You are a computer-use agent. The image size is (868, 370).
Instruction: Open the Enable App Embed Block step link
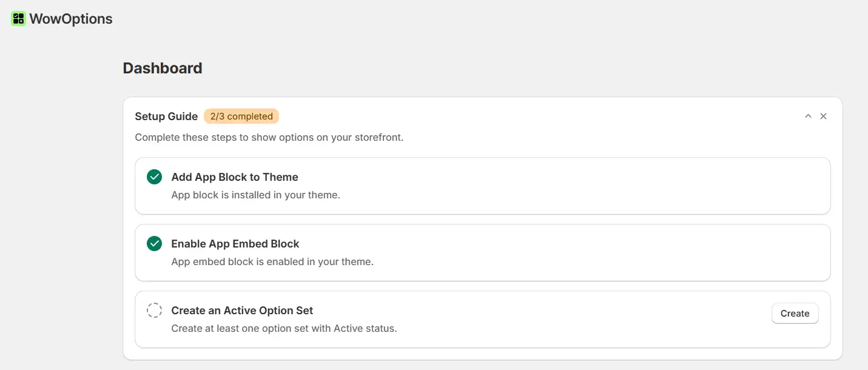pyautogui.click(x=235, y=243)
